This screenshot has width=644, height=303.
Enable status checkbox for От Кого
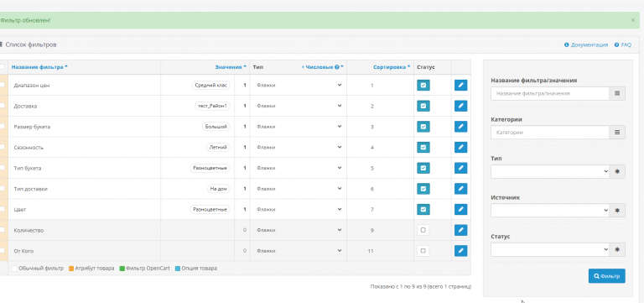[x=423, y=251]
